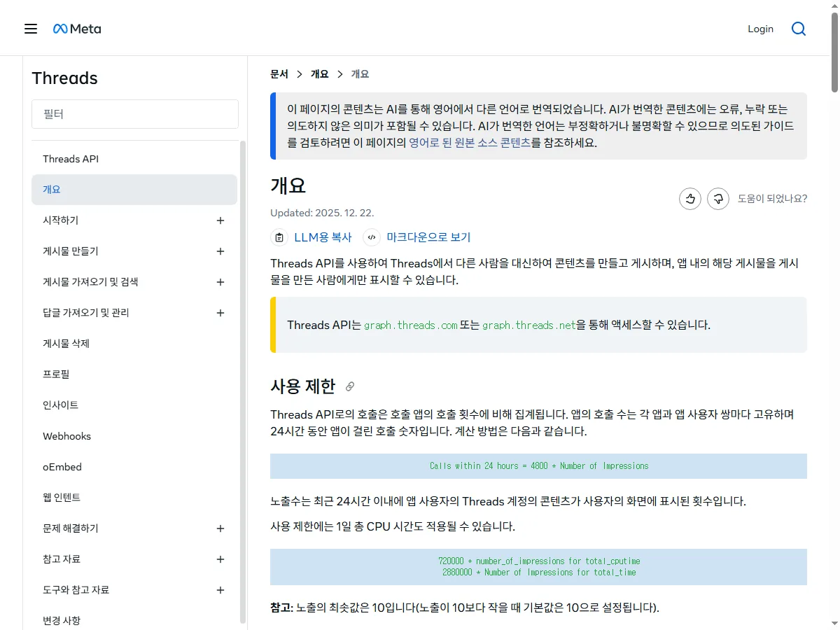
Task: Click the 필터 filter input field
Action: pyautogui.click(x=135, y=114)
